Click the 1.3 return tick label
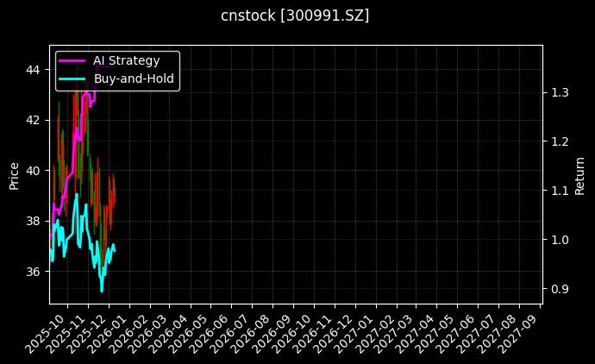The height and width of the screenshot is (364, 595). pos(560,92)
